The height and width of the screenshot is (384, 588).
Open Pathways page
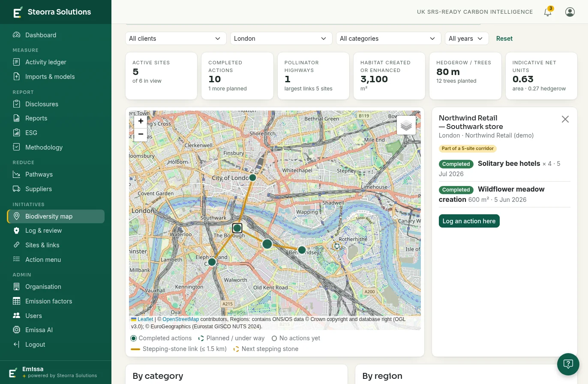coord(56,174)
